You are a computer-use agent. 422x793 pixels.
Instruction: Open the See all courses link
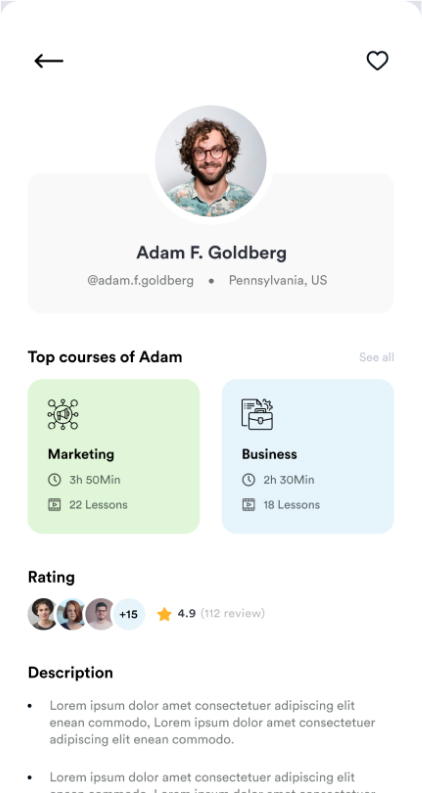click(376, 357)
